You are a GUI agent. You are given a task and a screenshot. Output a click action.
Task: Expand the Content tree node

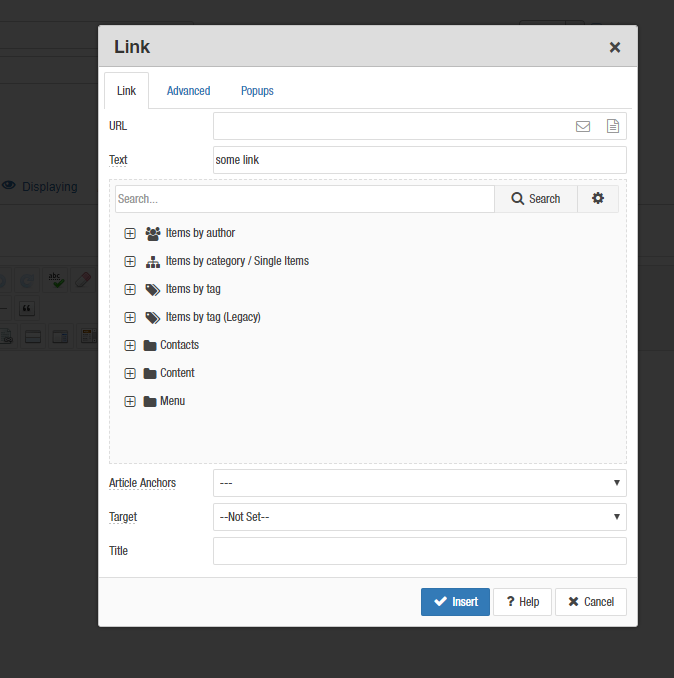coord(130,373)
